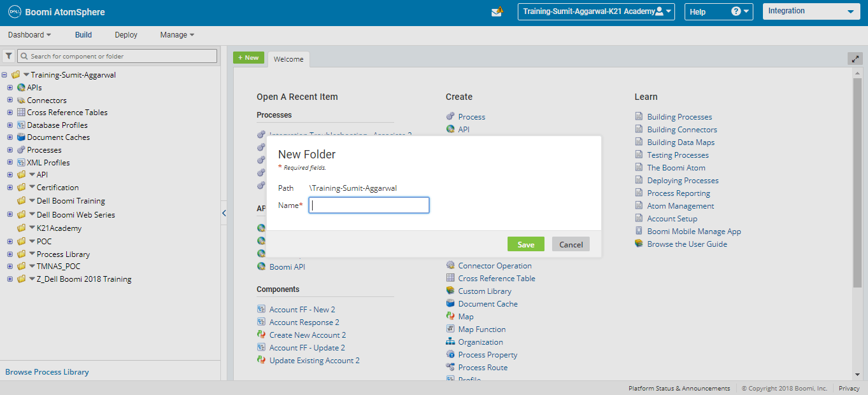
Task: Click the filter icon beside the search box
Action: (9, 56)
